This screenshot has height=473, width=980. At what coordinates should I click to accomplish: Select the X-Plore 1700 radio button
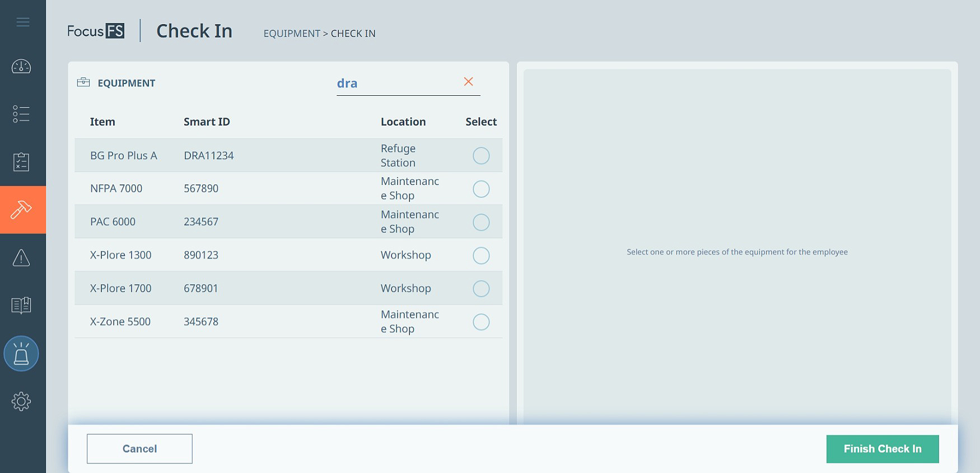tap(481, 289)
